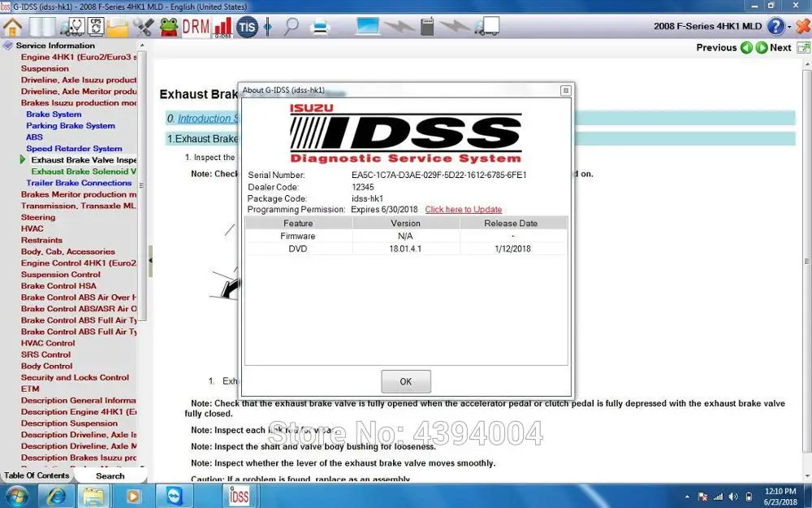This screenshot has width=812, height=508.
Task: Expand dropdown arrow next to help icon
Action: tap(789, 27)
